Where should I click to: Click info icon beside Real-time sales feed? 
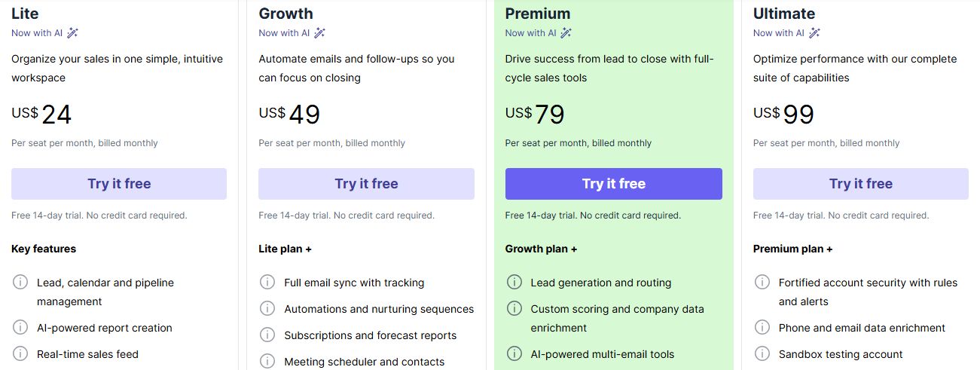[x=20, y=353]
